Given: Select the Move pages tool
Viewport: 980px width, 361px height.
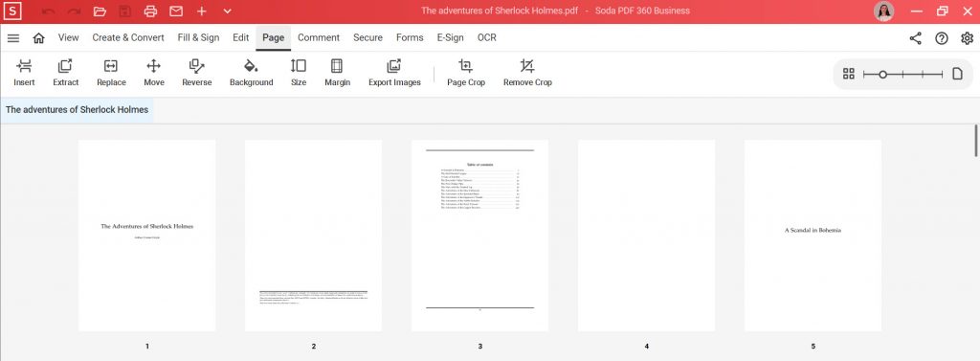Looking at the screenshot, I should (154, 73).
